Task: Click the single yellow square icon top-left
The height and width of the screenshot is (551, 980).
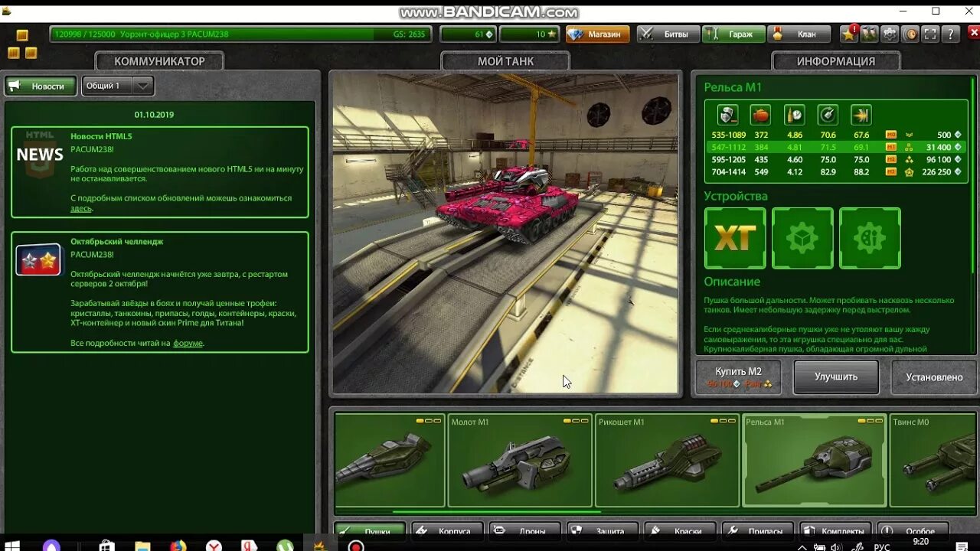Action: coord(22,35)
